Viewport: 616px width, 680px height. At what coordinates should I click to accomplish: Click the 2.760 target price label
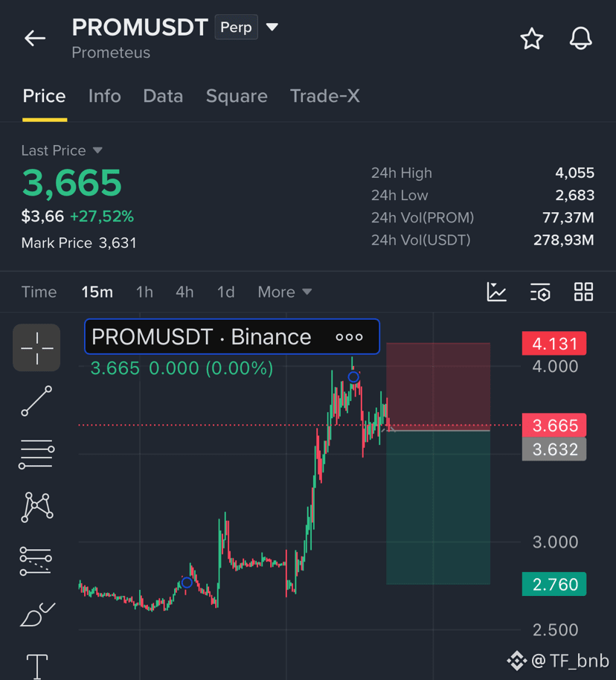(x=554, y=584)
